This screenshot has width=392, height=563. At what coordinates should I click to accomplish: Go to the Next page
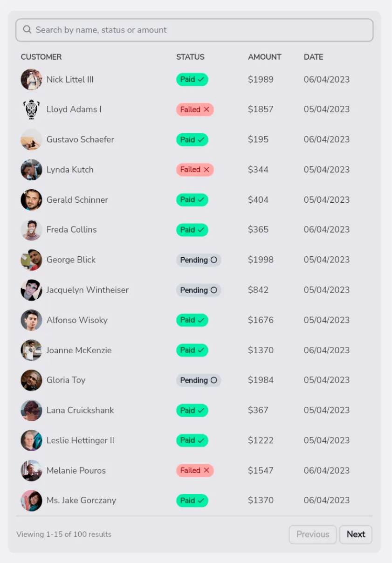[x=356, y=535]
